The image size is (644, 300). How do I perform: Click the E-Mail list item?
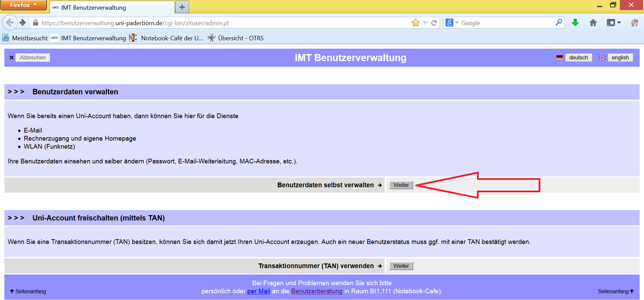(33, 130)
